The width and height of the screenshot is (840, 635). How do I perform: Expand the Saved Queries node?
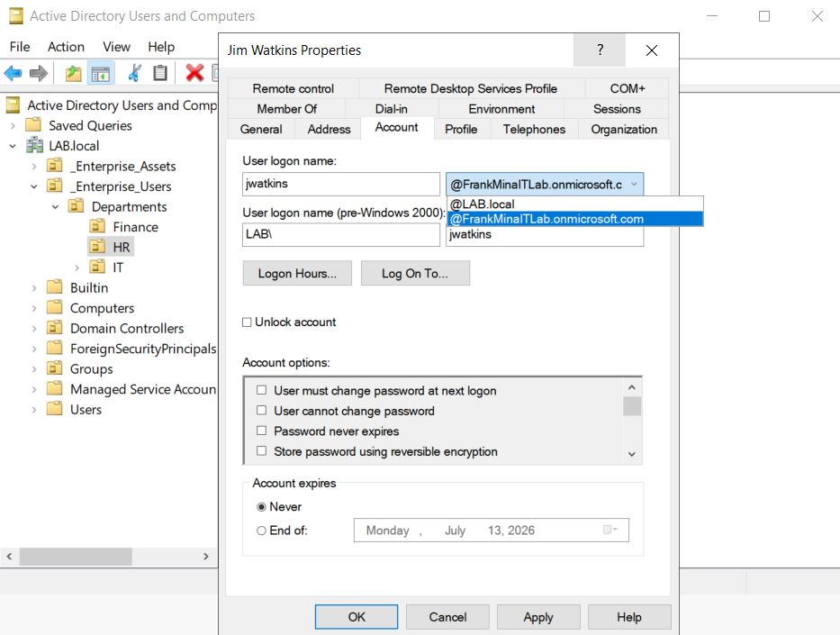pyautogui.click(x=13, y=125)
